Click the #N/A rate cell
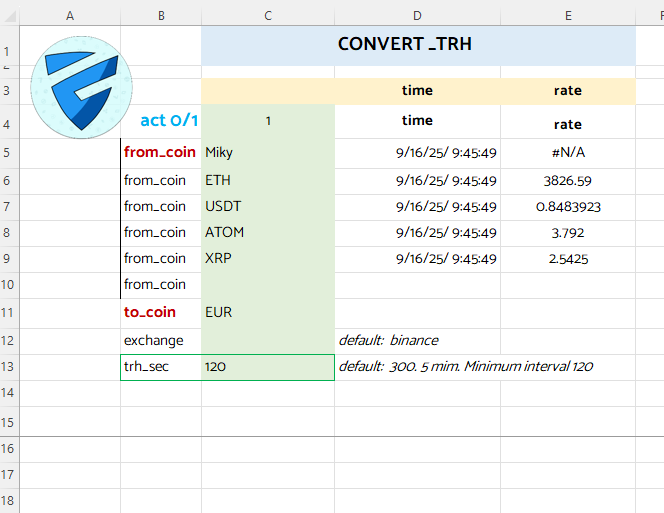Image resolution: width=664 pixels, height=513 pixels. [567, 153]
